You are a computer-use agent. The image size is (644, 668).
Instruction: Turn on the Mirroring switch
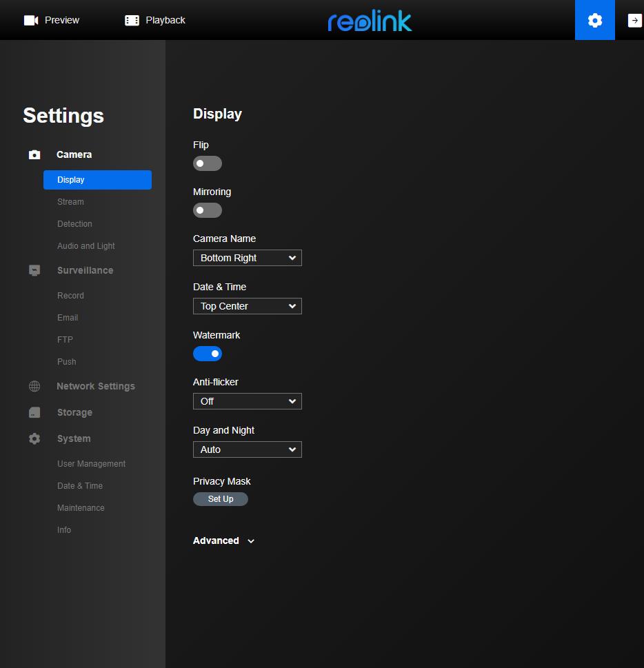(x=208, y=210)
